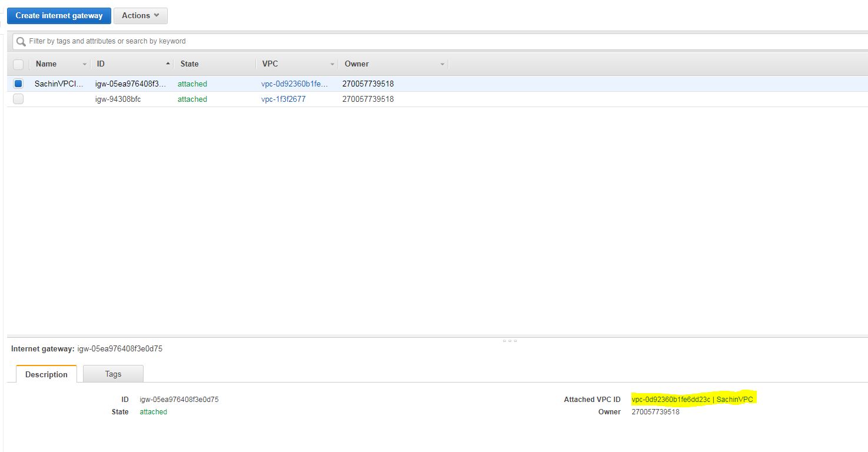Uncheck the SachinVPC gateway row checkbox
Screen dimensions: 868x452
pos(18,84)
